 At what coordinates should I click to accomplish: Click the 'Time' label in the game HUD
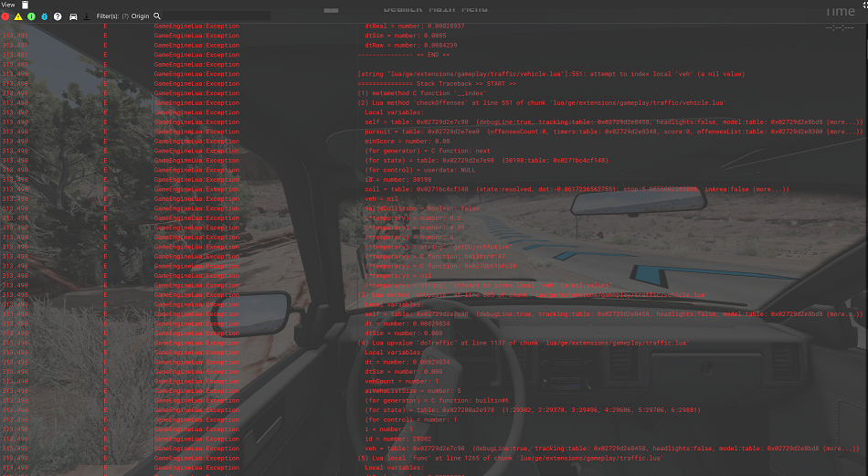tap(840, 11)
